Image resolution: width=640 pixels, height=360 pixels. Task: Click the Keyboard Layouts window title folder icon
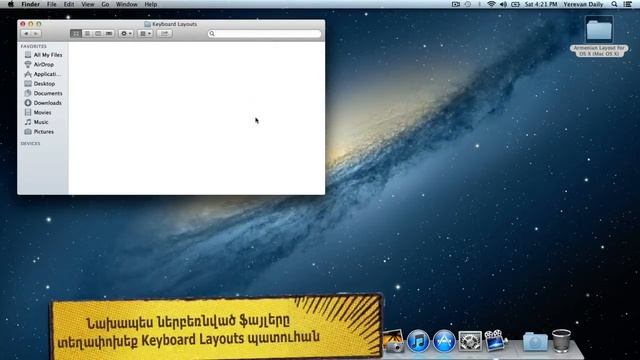click(147, 24)
